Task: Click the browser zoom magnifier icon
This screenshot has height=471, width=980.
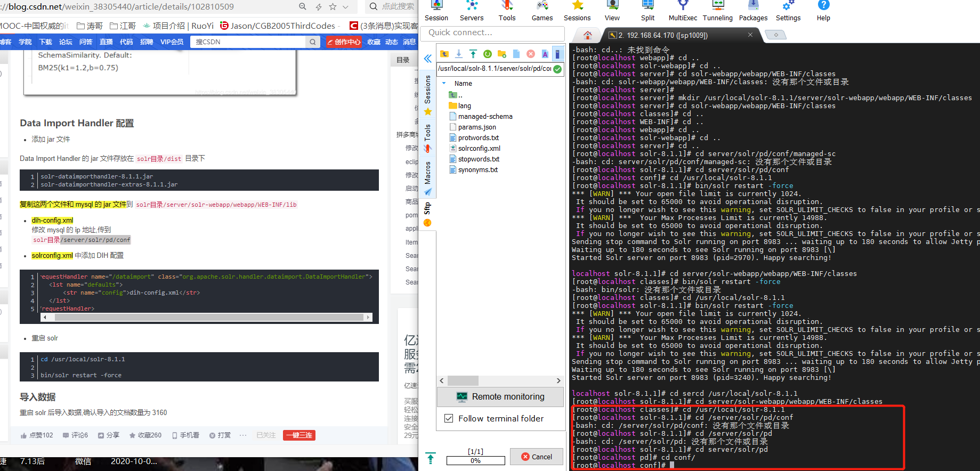Action: pyautogui.click(x=303, y=6)
